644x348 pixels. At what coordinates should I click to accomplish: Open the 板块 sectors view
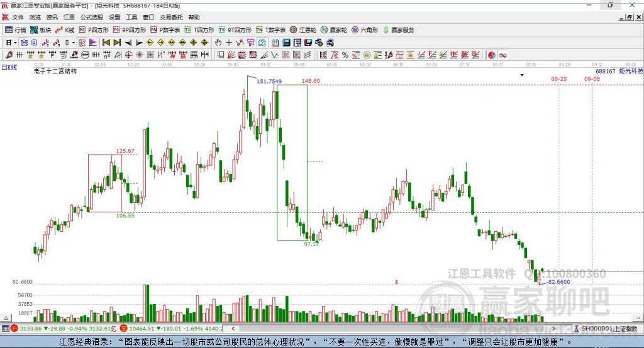pos(41,30)
